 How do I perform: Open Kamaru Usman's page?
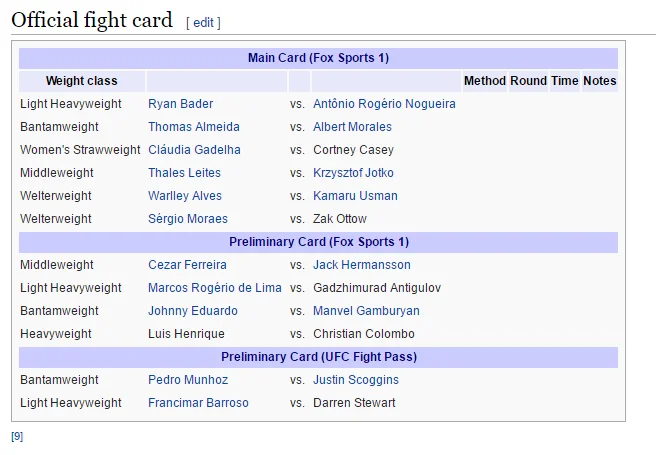[355, 196]
